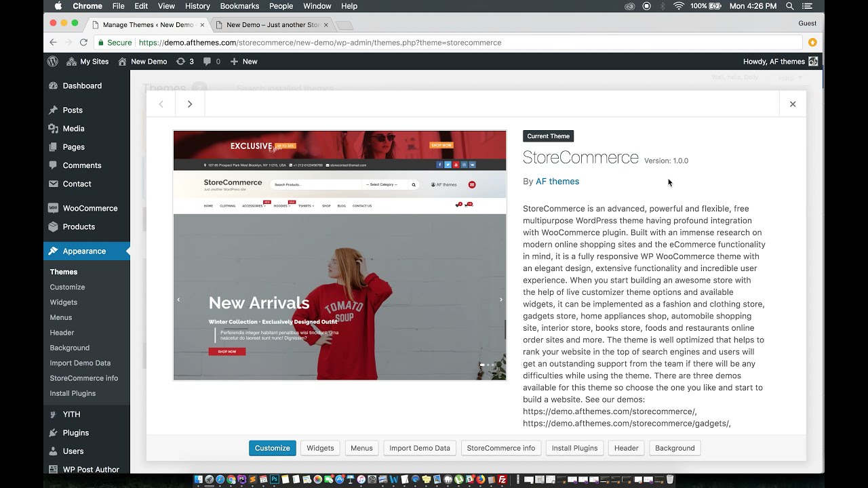The height and width of the screenshot is (488, 868).
Task: Click the Widgets button in the theme footer
Action: tap(320, 448)
